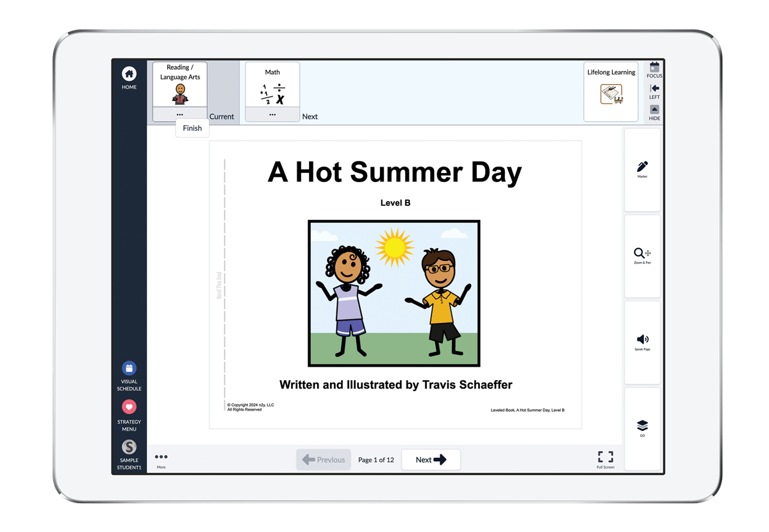
Task: Click the 'Next' label beside the Math card
Action: 310,117
